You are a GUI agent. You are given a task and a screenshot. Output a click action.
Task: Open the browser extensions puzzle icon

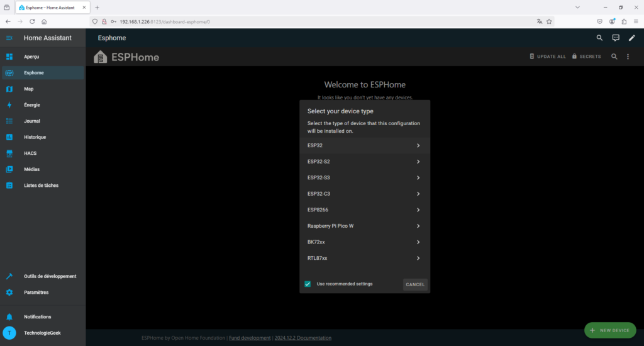coord(624,21)
